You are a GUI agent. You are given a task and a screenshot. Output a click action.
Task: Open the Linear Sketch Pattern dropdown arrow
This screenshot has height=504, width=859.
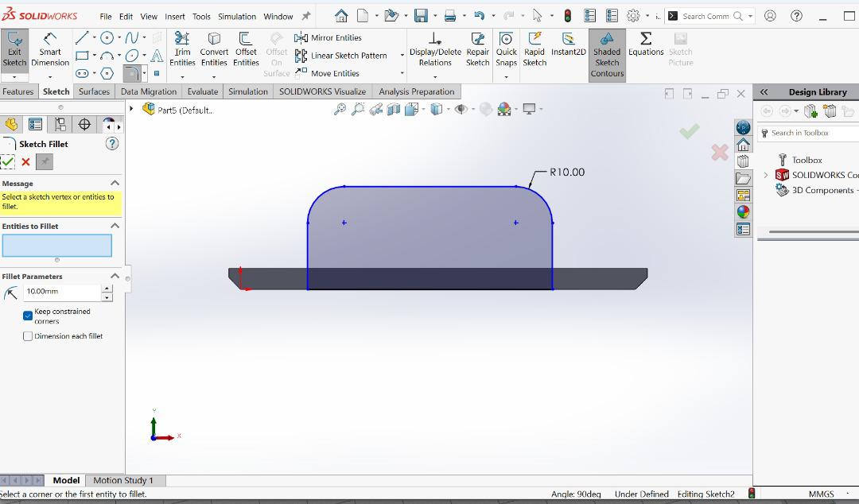[402, 56]
